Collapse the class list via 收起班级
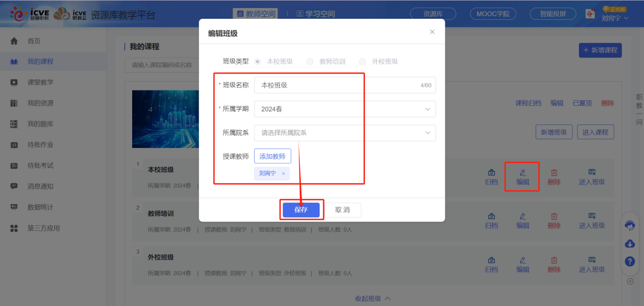The image size is (644, 306). point(373,298)
